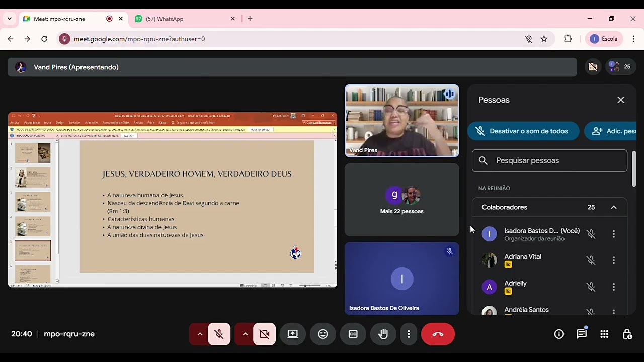
Task: Open more options for Adrielly
Action: pyautogui.click(x=614, y=287)
